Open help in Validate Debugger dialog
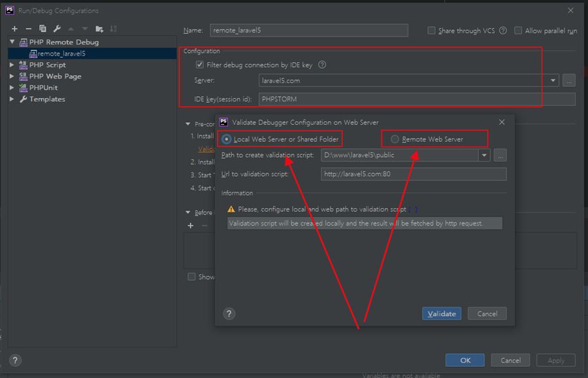This screenshot has height=378, width=588. tap(229, 314)
